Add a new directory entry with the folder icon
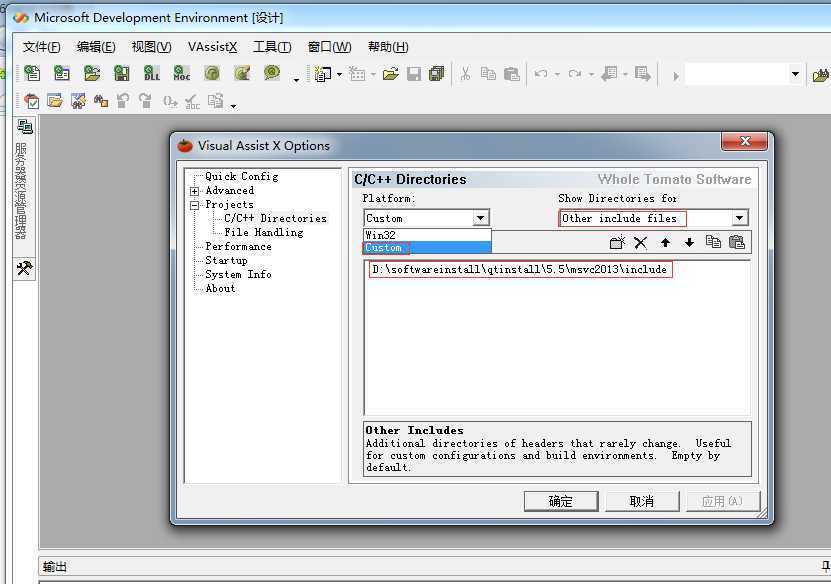The width and height of the screenshot is (831, 584). pos(617,243)
